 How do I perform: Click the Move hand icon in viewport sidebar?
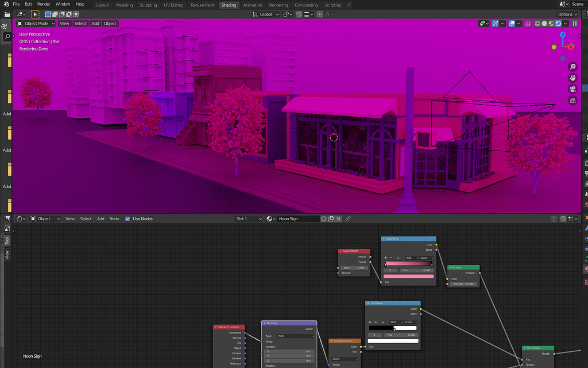click(572, 78)
